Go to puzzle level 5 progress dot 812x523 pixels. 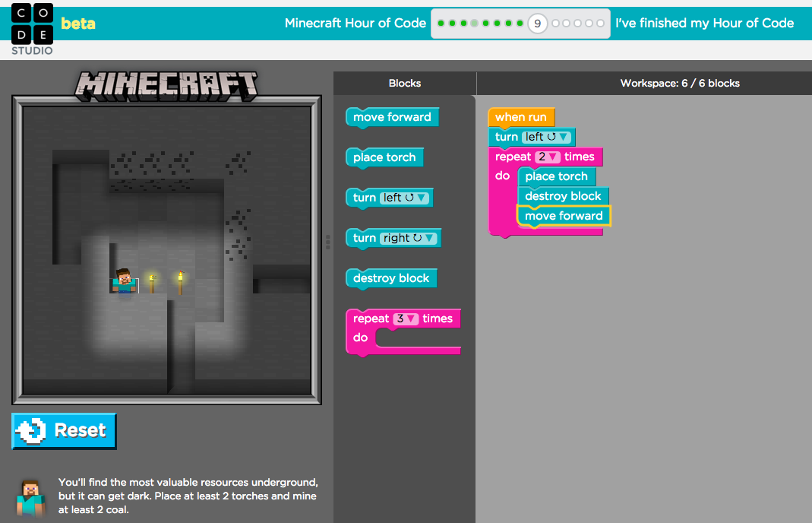point(485,24)
